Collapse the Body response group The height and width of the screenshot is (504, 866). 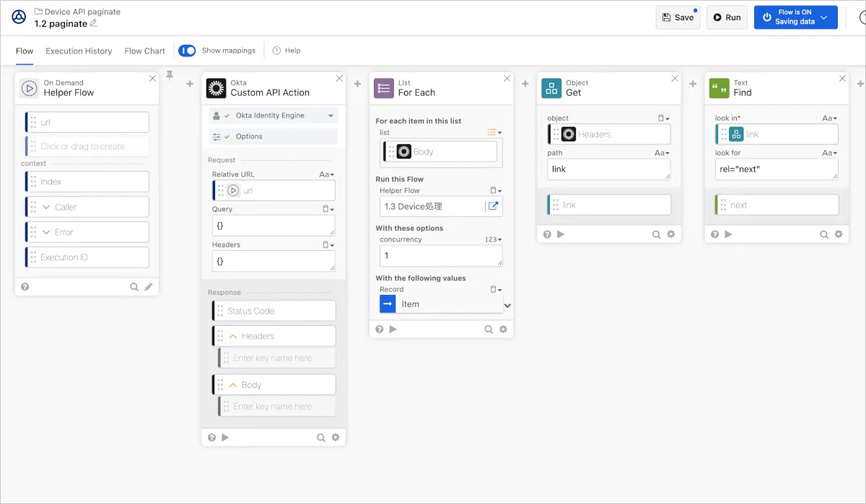(x=233, y=385)
